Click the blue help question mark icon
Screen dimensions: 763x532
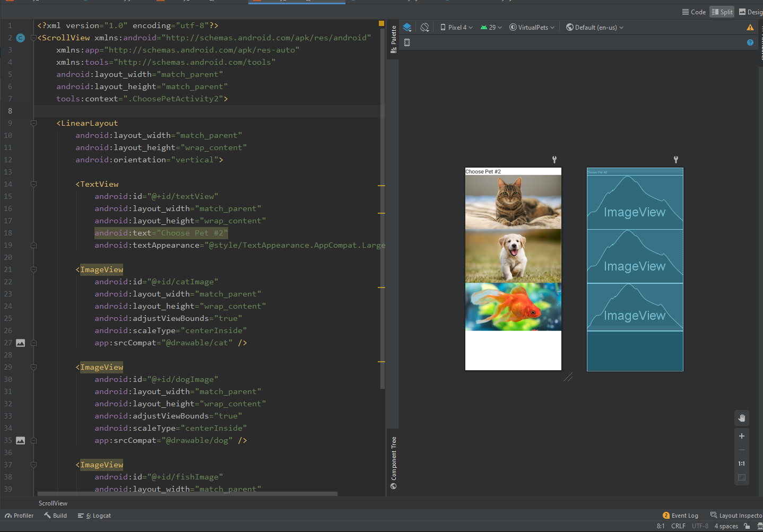click(x=750, y=42)
